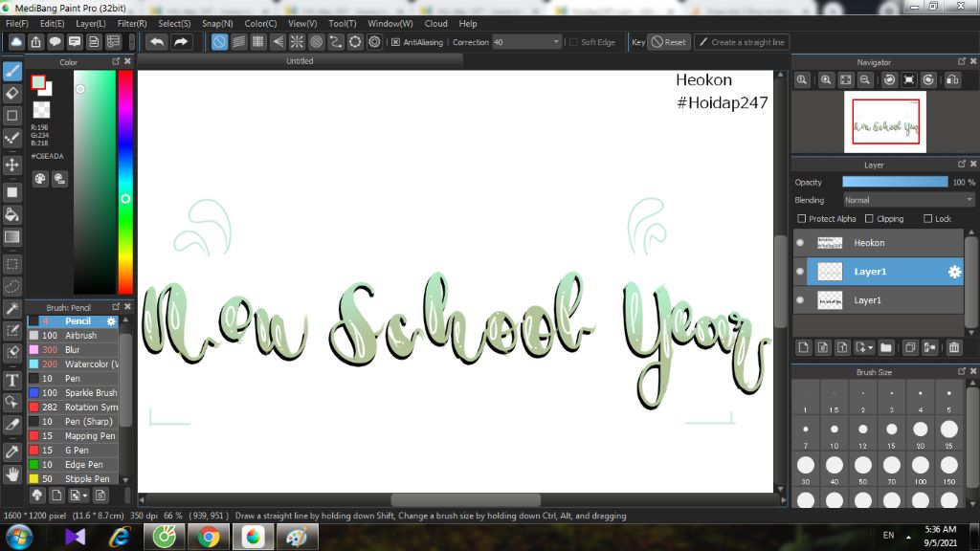
Task: Select the Gradient tool
Action: click(11, 237)
